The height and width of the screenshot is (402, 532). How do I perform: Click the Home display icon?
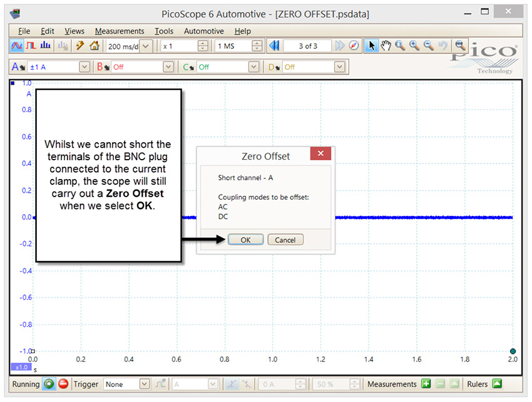(95, 46)
